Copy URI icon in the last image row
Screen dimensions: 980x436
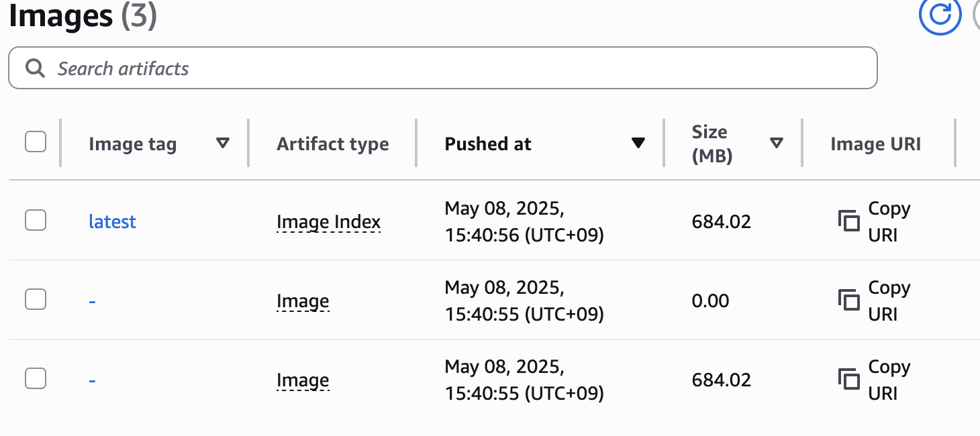click(x=849, y=379)
